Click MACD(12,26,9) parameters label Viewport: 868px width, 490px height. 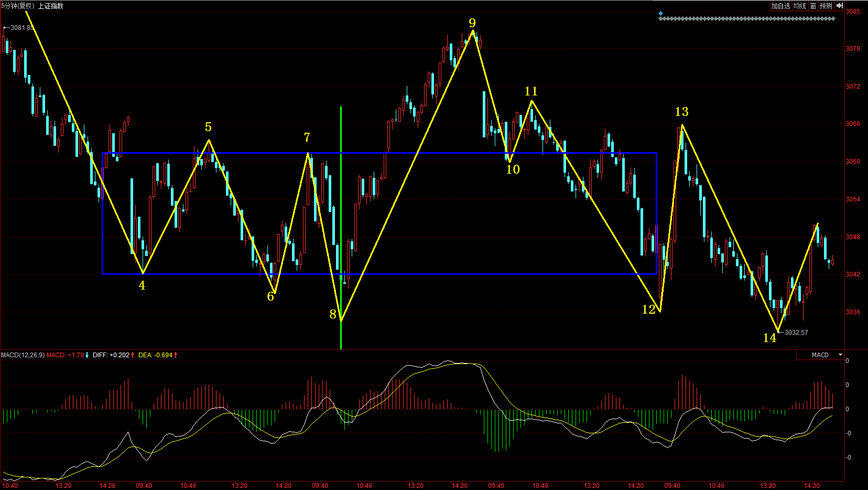click(x=23, y=355)
